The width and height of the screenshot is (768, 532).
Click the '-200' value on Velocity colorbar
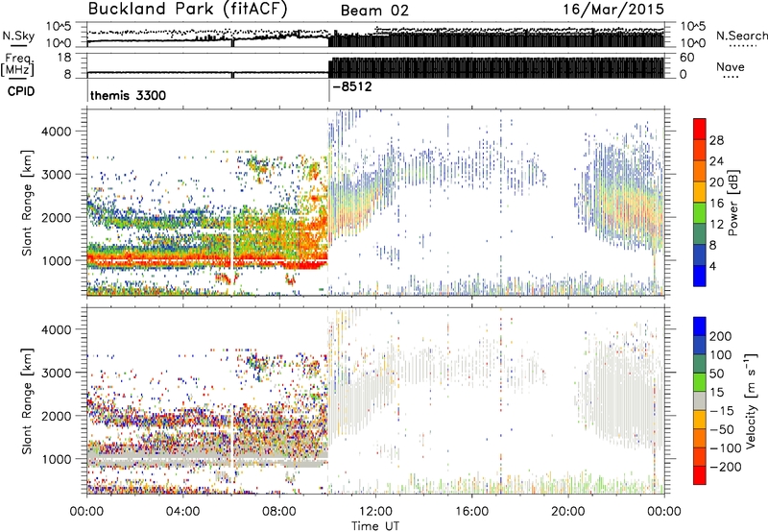[726, 467]
